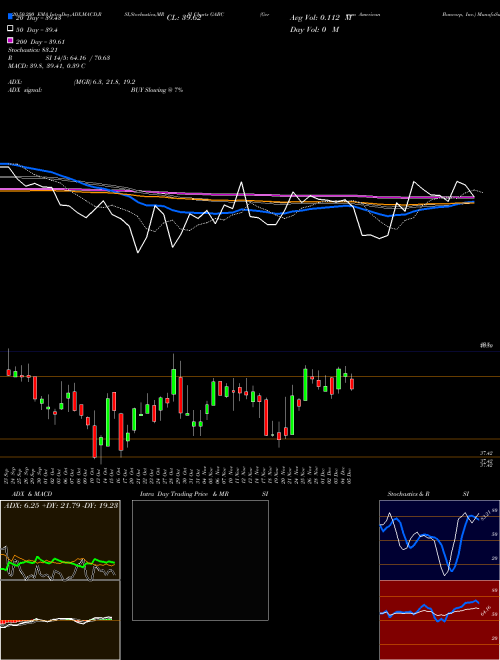This screenshot has width=500, height=660.
Task: Click the 'Avg Vol: 0.112 M' label
Action: point(321,18)
